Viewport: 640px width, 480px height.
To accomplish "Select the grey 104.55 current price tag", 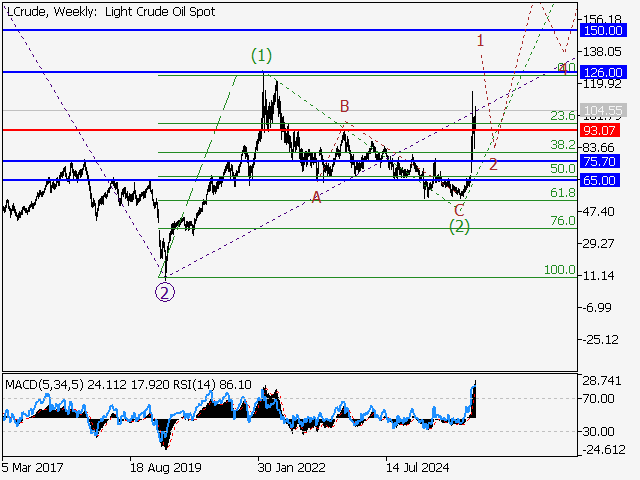I will coord(603,110).
